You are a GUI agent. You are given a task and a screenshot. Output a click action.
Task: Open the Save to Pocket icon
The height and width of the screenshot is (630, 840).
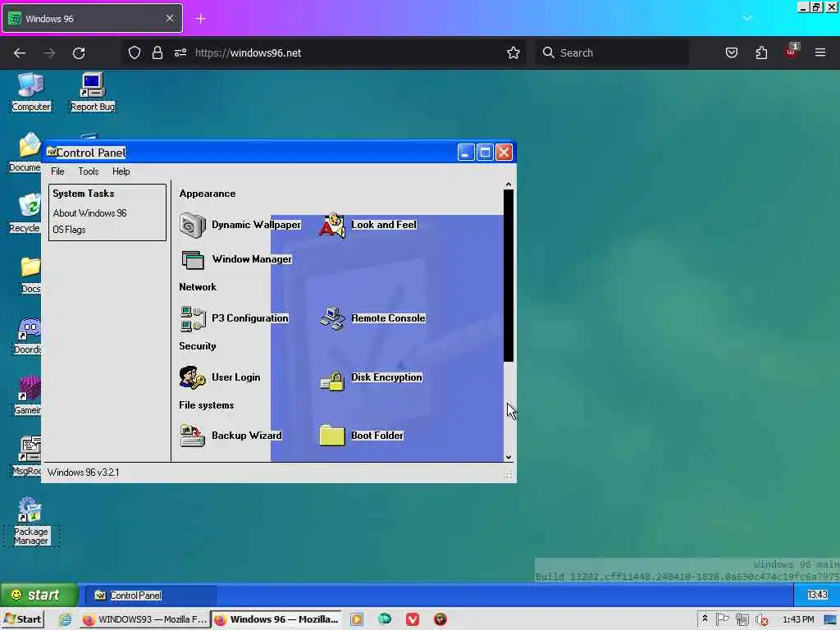coord(731,53)
